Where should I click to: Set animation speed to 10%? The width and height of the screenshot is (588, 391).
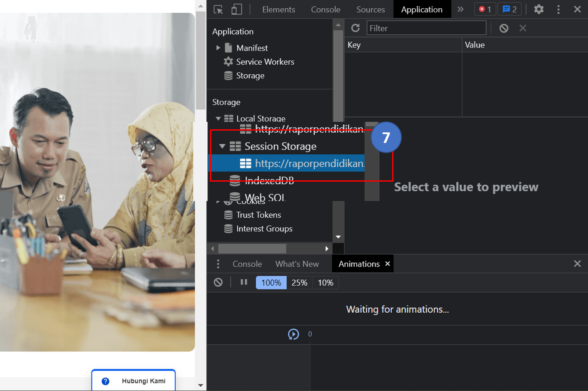(x=325, y=283)
